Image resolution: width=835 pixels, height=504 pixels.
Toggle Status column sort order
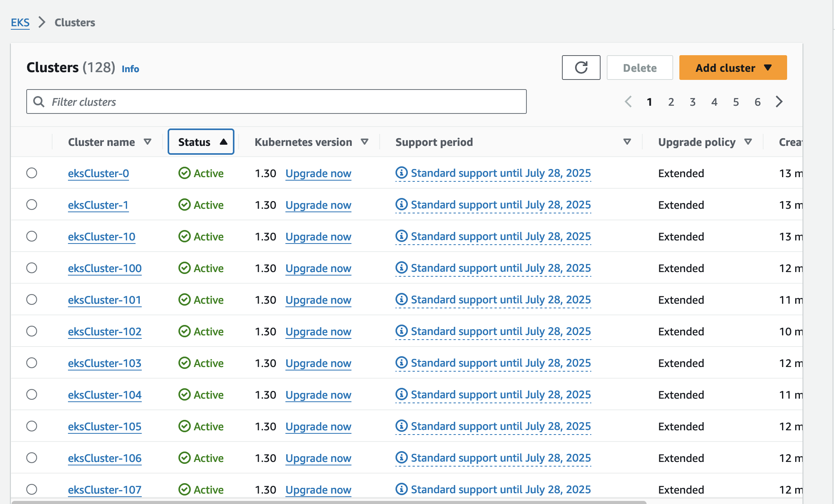click(x=201, y=142)
